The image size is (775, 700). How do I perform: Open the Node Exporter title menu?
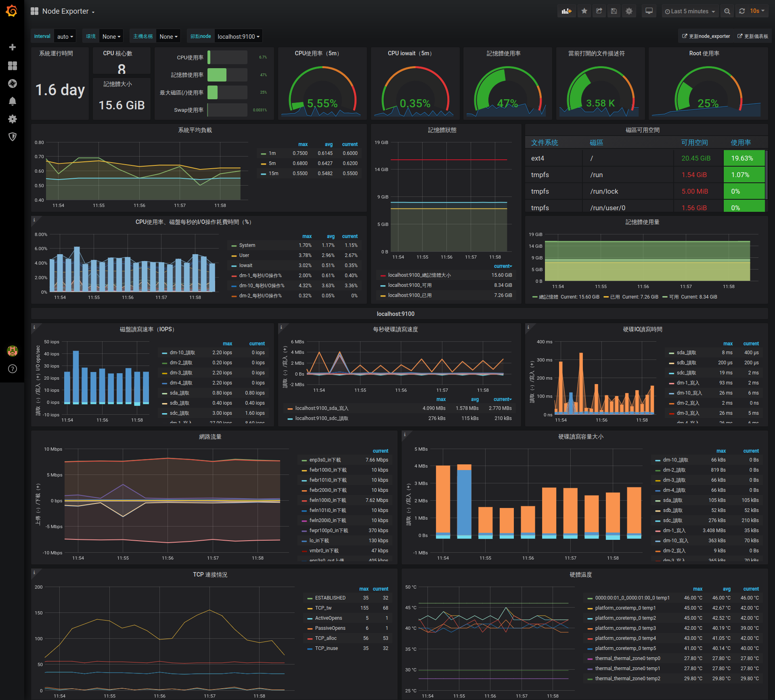pyautogui.click(x=68, y=11)
